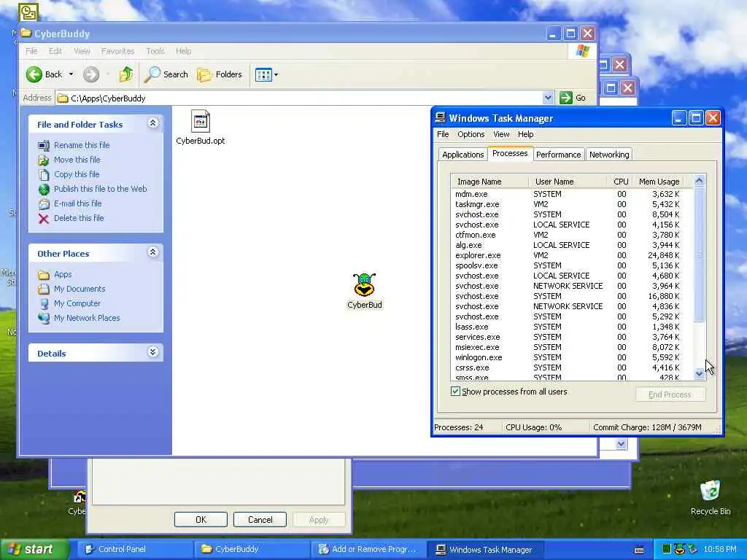
Task: Click the OK button in the dialog behind
Action: [201, 519]
